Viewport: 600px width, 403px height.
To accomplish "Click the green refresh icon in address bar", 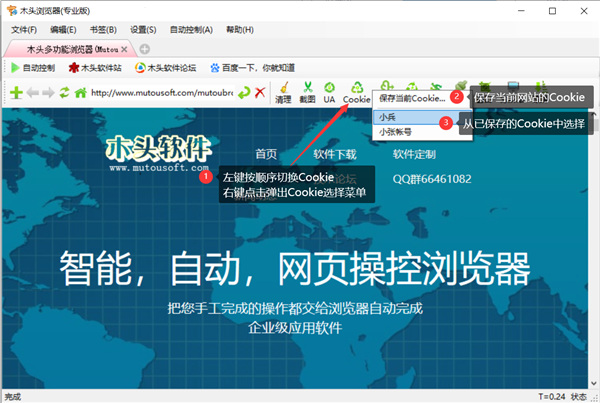I will (65, 93).
